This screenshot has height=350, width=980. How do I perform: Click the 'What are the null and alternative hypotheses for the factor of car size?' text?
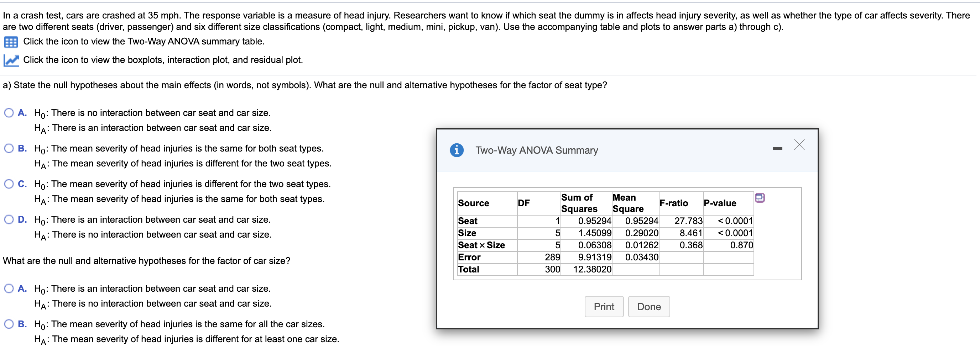(146, 261)
